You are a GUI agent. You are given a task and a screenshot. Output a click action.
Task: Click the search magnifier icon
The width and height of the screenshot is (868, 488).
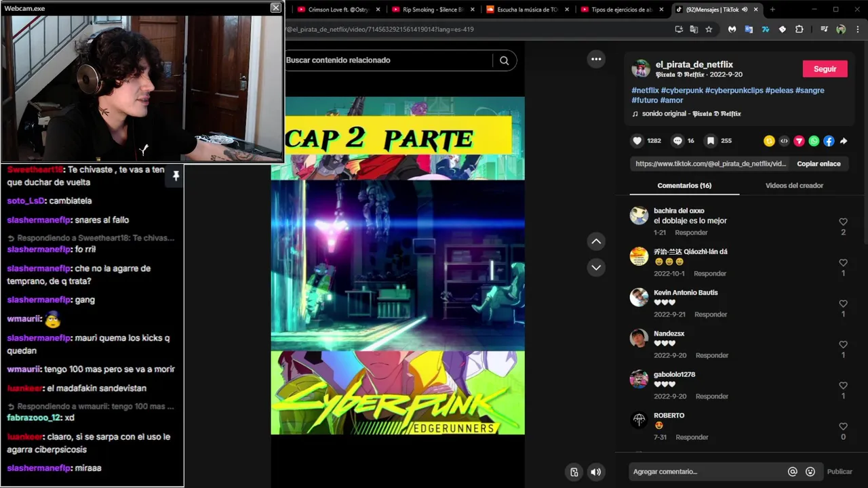pyautogui.click(x=504, y=60)
